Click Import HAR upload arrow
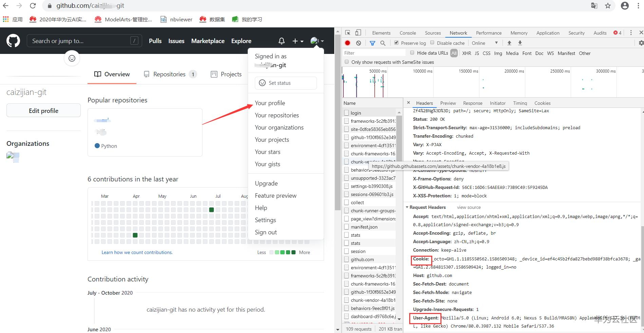This screenshot has height=333, width=644. click(509, 43)
